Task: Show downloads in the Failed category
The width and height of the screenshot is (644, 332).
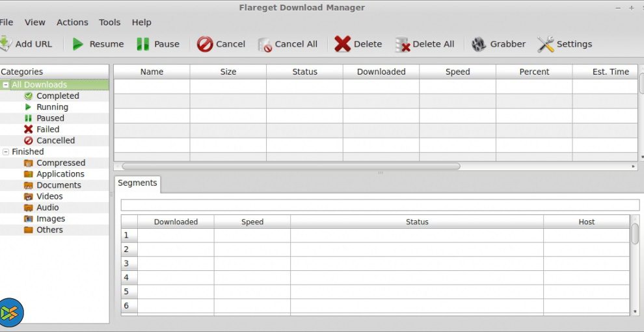Action: pos(47,129)
